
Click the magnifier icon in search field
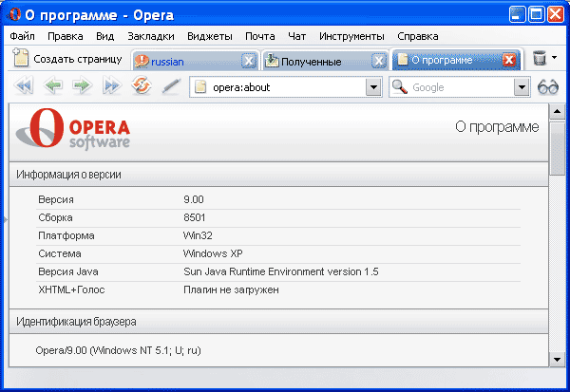point(400,86)
